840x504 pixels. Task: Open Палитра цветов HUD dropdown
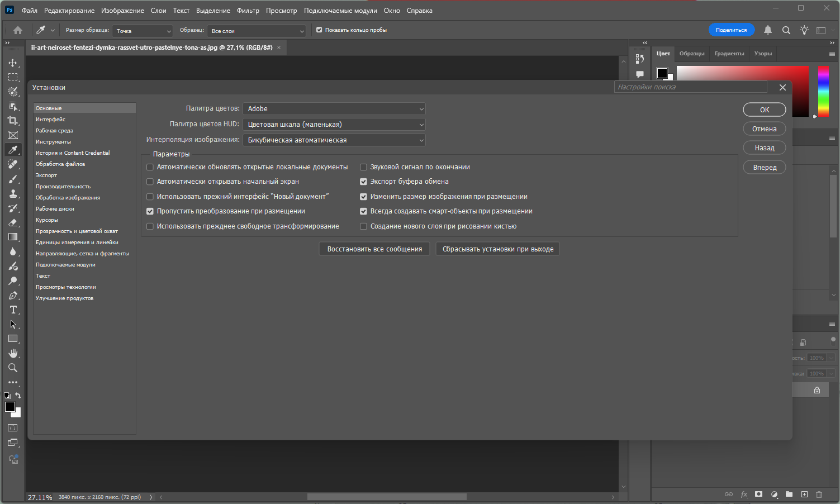[x=334, y=125]
